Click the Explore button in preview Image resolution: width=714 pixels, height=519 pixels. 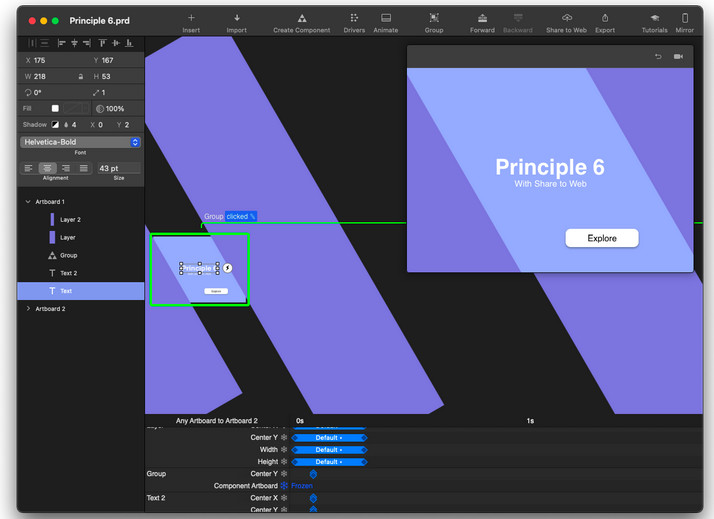[x=602, y=238]
